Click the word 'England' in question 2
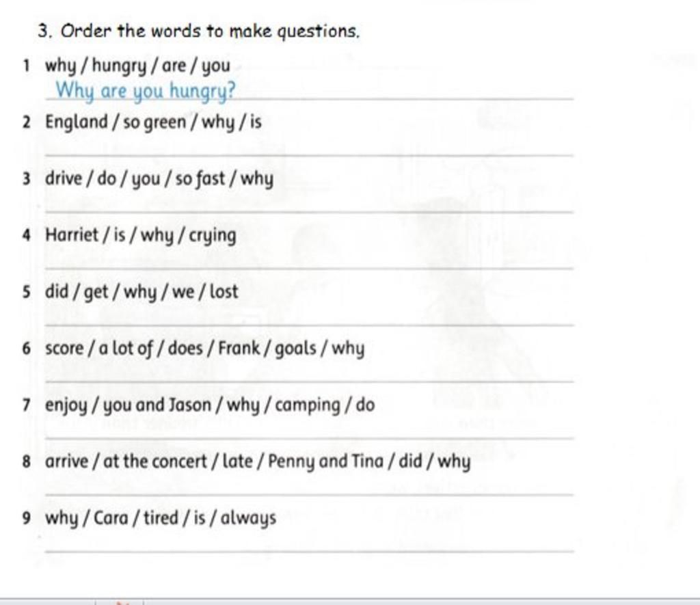Viewport: 700px width, 605px height. [x=77, y=122]
